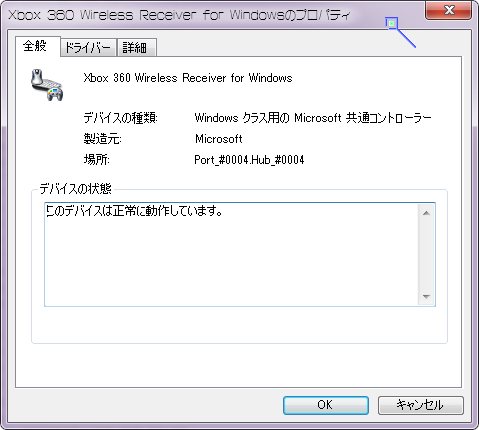Click the デバイスの状態 group heading
Image resolution: width=479 pixels, height=430 pixels.
click(76, 189)
